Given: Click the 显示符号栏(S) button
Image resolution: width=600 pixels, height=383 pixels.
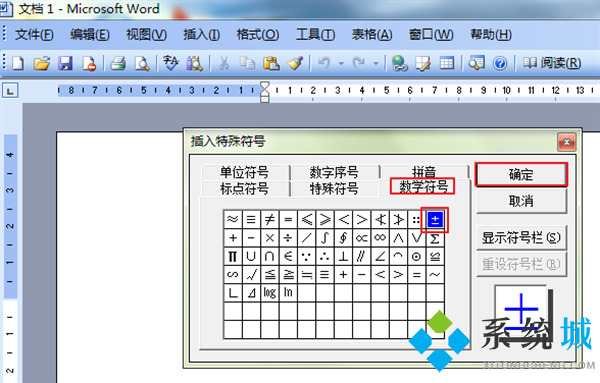Looking at the screenshot, I should pos(521,238).
